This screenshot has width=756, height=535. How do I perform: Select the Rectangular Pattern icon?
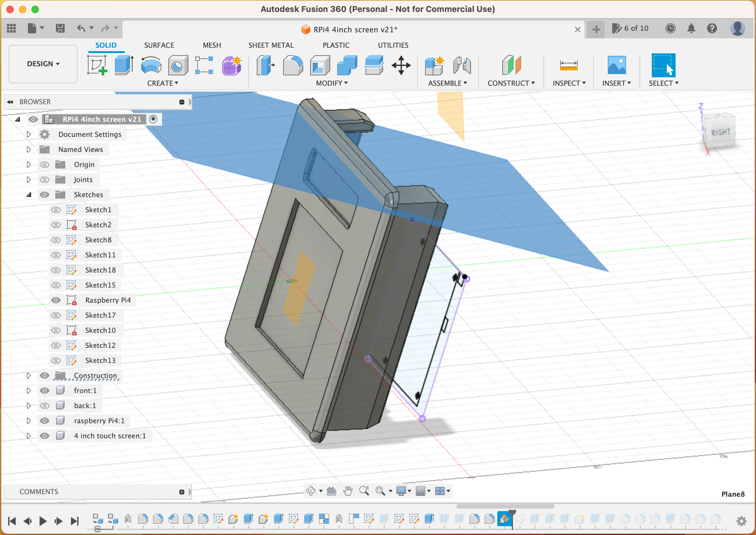(204, 65)
